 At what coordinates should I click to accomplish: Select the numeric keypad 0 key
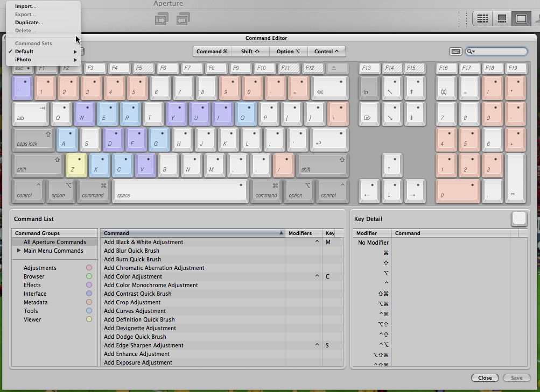458,191
